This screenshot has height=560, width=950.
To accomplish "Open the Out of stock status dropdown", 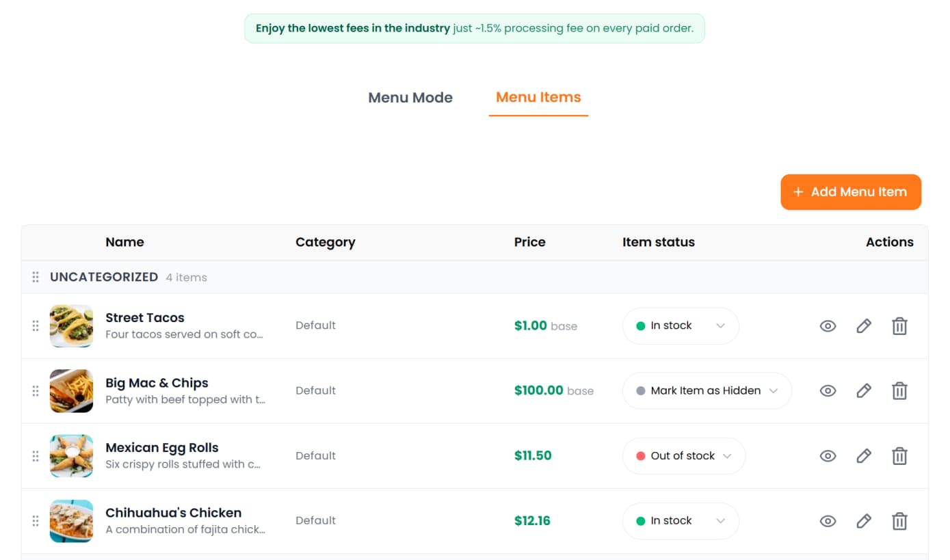I will coord(684,456).
